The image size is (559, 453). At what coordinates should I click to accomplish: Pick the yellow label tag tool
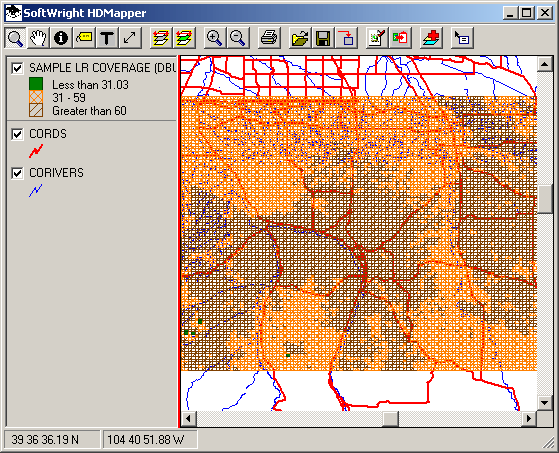(x=84, y=38)
